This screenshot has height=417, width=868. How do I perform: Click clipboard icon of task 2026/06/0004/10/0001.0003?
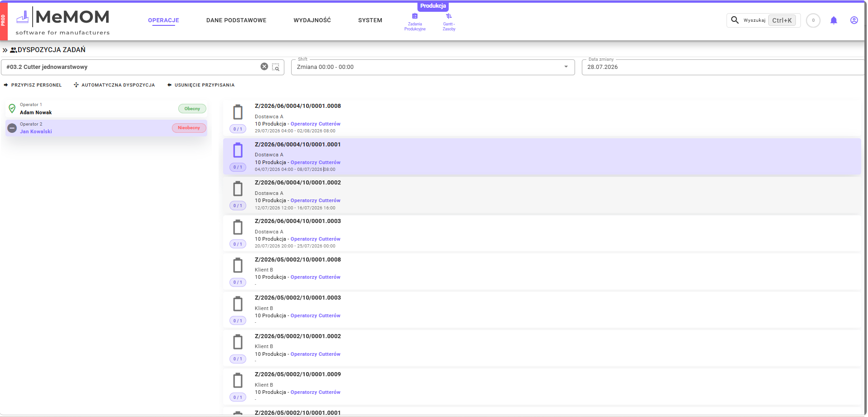click(238, 227)
